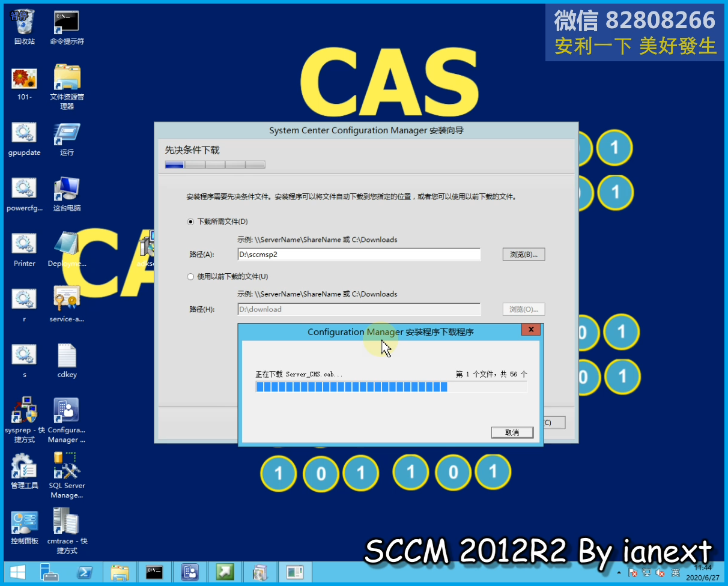Click the green arrow taskbar icon
Screen dimensions: 728x586
point(225,572)
